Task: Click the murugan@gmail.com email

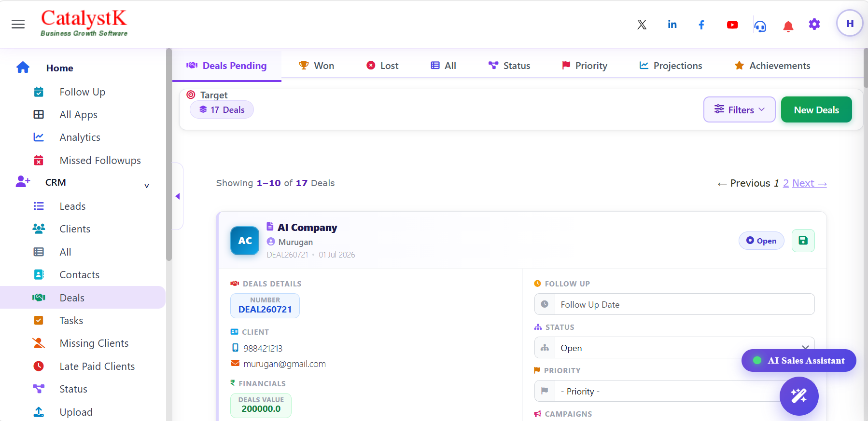Action: 284,364
